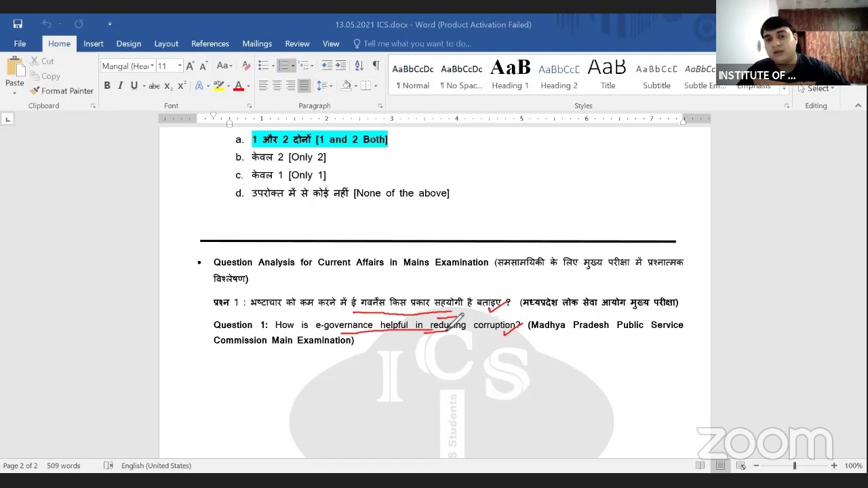The image size is (868, 488).
Task: Align text to the right
Action: 290,86
